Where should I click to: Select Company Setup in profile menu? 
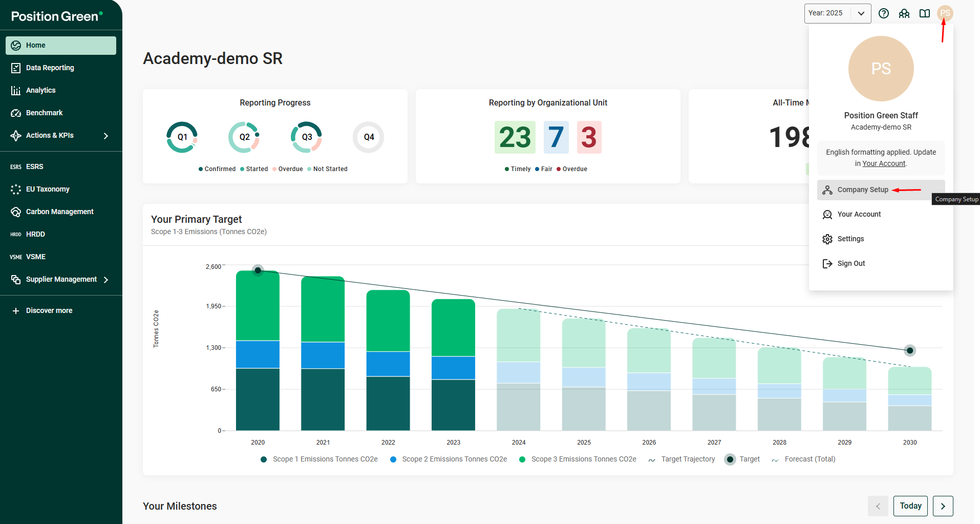point(863,190)
